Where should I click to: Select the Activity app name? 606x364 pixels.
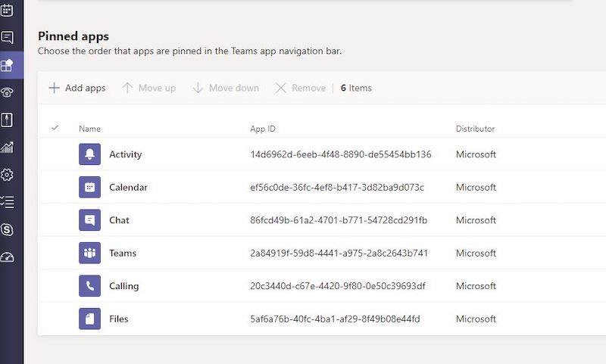pos(126,154)
